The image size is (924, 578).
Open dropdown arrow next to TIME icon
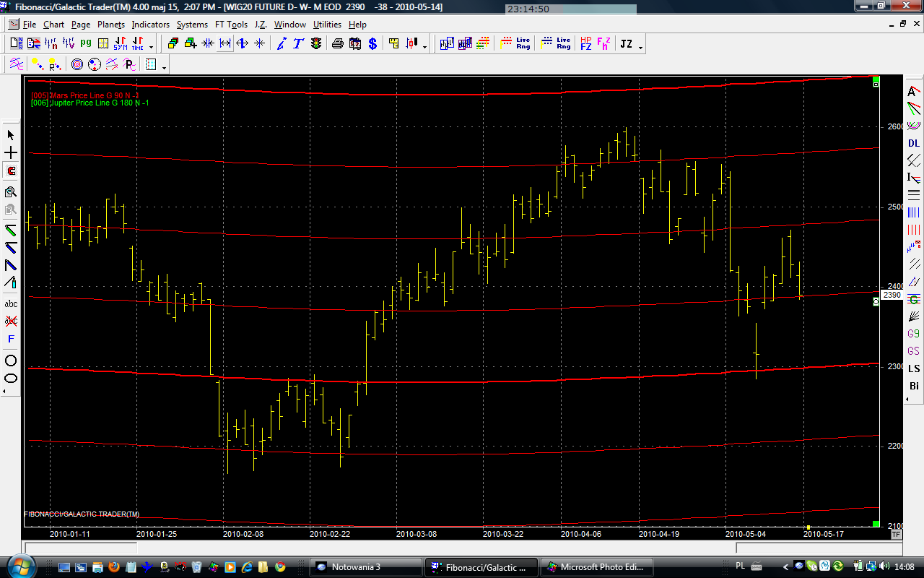pyautogui.click(x=151, y=47)
